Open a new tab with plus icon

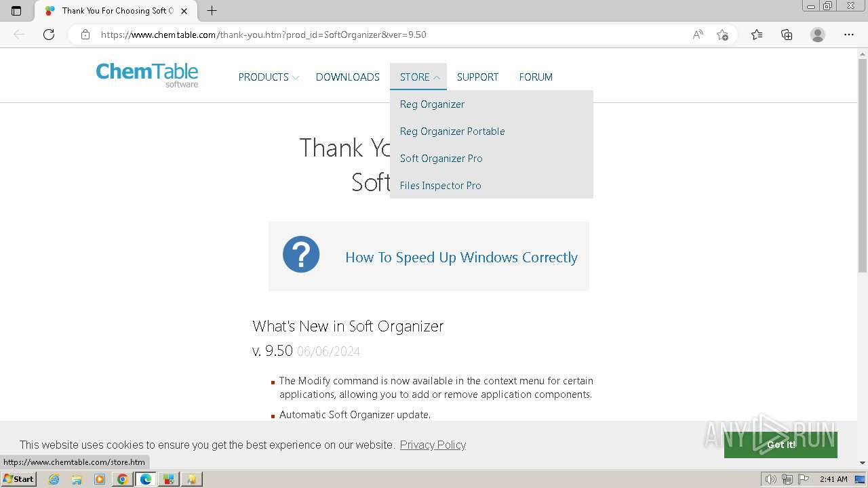pyautogui.click(x=212, y=11)
